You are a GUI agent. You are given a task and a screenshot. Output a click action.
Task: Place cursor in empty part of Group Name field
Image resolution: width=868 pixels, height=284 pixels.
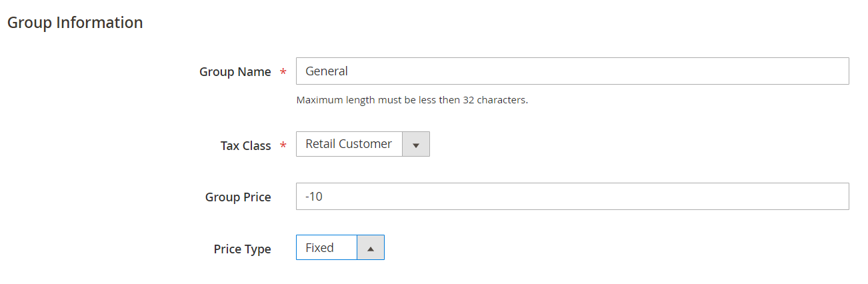[x=600, y=71]
